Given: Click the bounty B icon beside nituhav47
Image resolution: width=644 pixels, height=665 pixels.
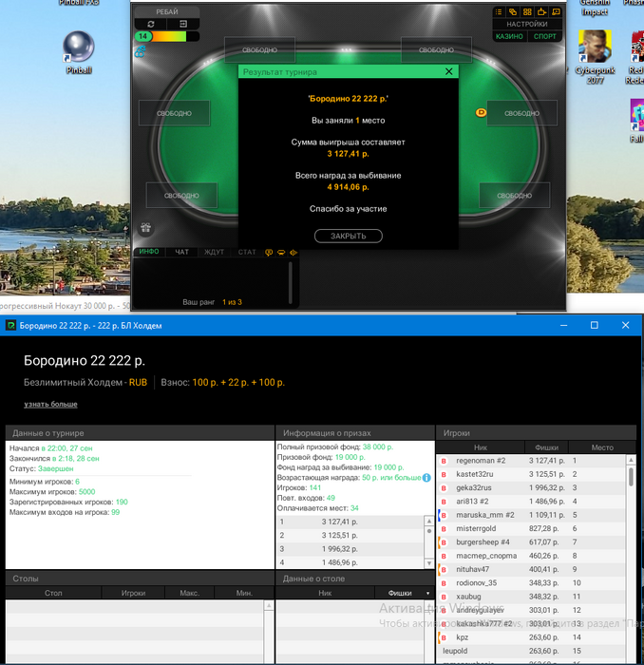Looking at the screenshot, I should [x=444, y=570].
